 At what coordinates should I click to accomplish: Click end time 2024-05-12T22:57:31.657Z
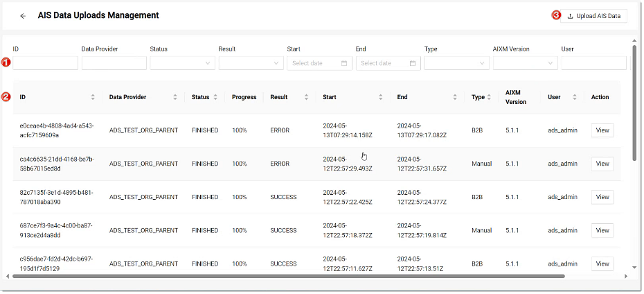coord(422,164)
